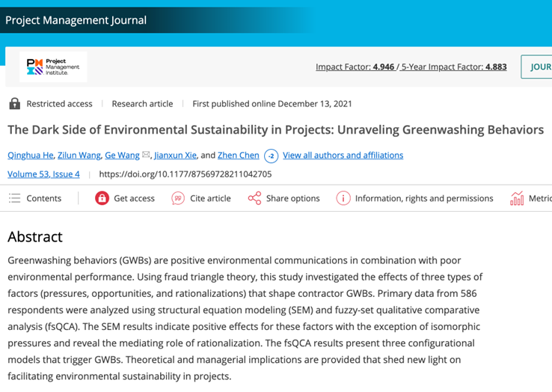Expand the hidden authors -2 badge

click(271, 156)
